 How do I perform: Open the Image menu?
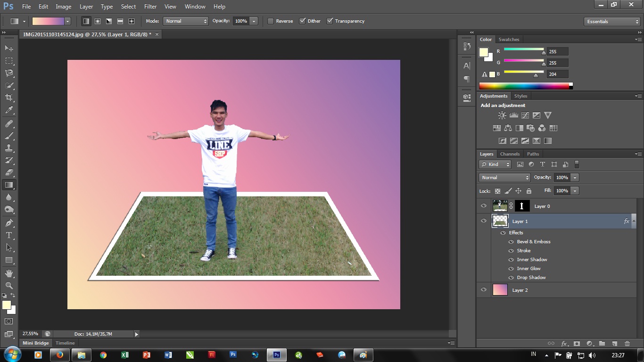(64, 7)
